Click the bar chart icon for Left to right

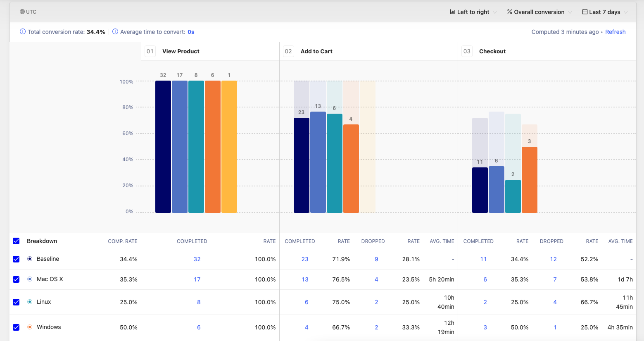pos(452,12)
